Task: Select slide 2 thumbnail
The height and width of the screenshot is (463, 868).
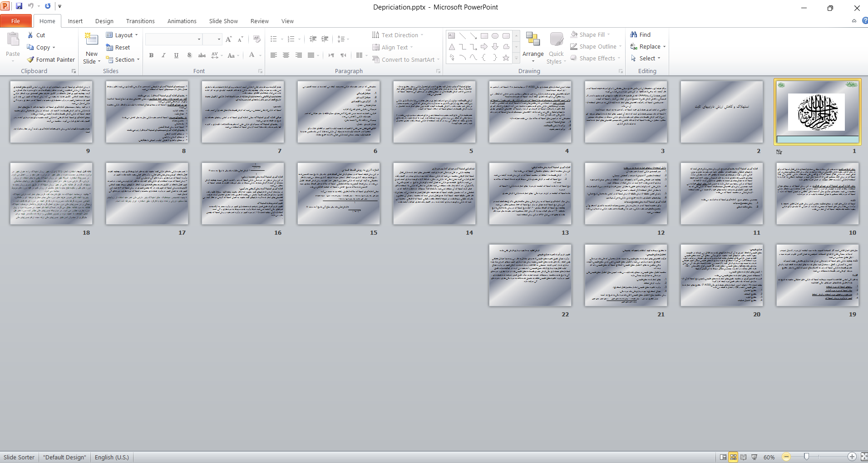Action: (722, 112)
